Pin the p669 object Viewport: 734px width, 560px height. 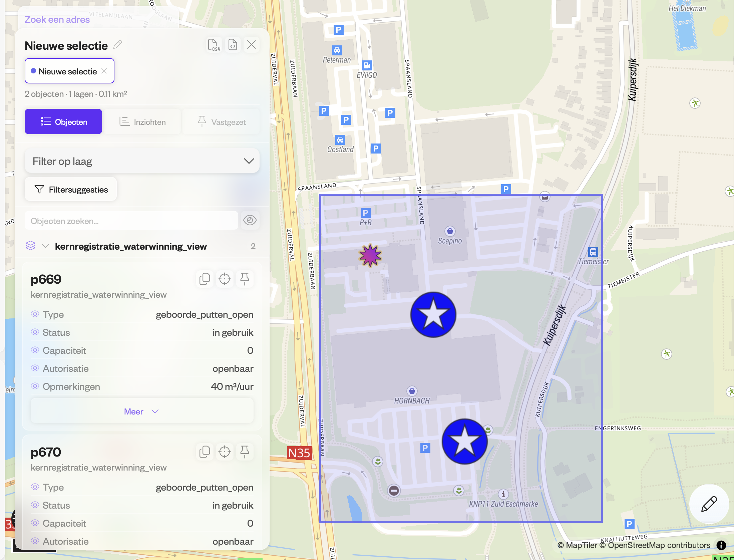point(245,279)
